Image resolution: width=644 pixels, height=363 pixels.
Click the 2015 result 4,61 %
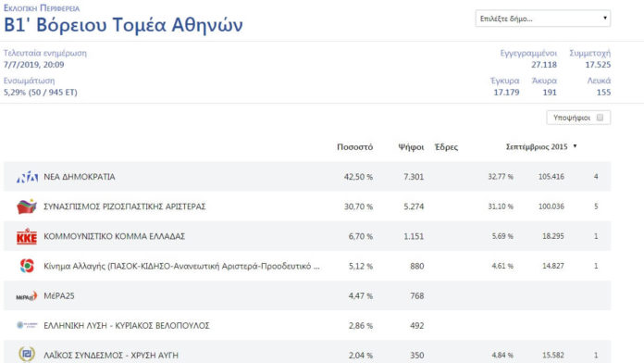click(502, 266)
